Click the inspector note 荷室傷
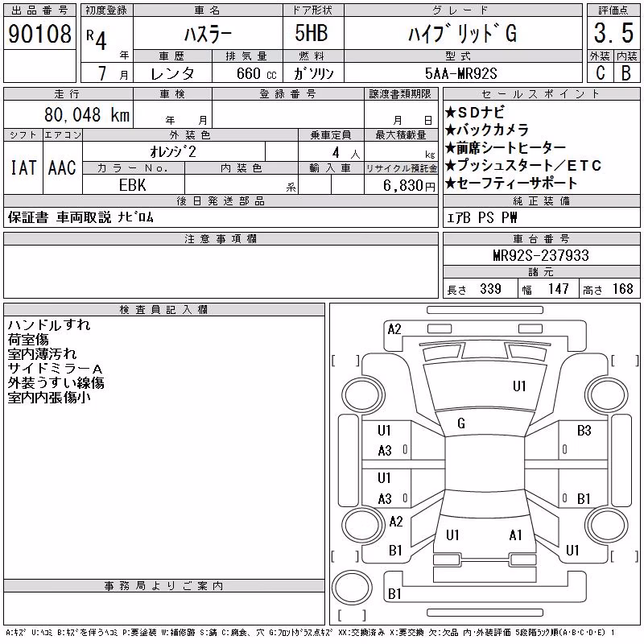644x644 pixels. click(28, 339)
